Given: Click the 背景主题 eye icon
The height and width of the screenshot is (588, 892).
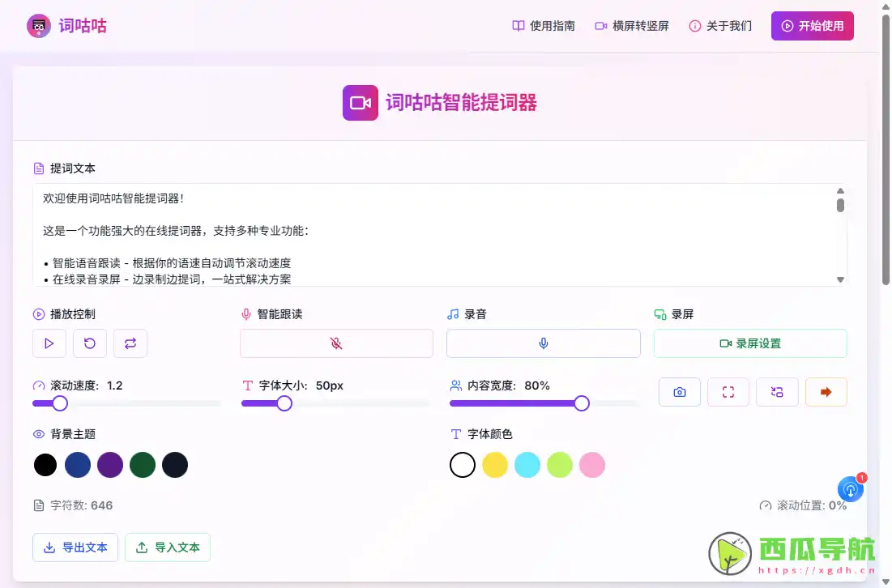Looking at the screenshot, I should pos(39,434).
